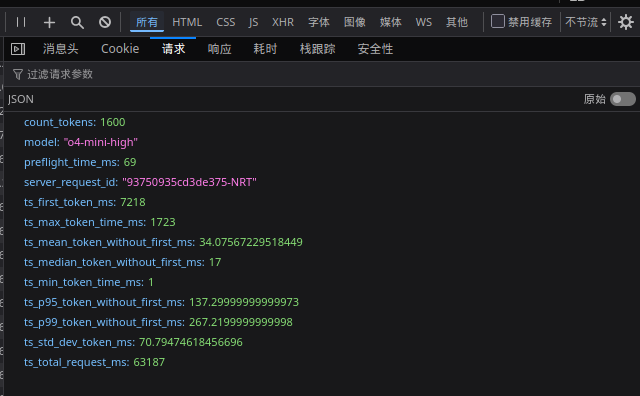Select the preflight_time_ms key
The height and width of the screenshot is (396, 640).
[x=72, y=162]
